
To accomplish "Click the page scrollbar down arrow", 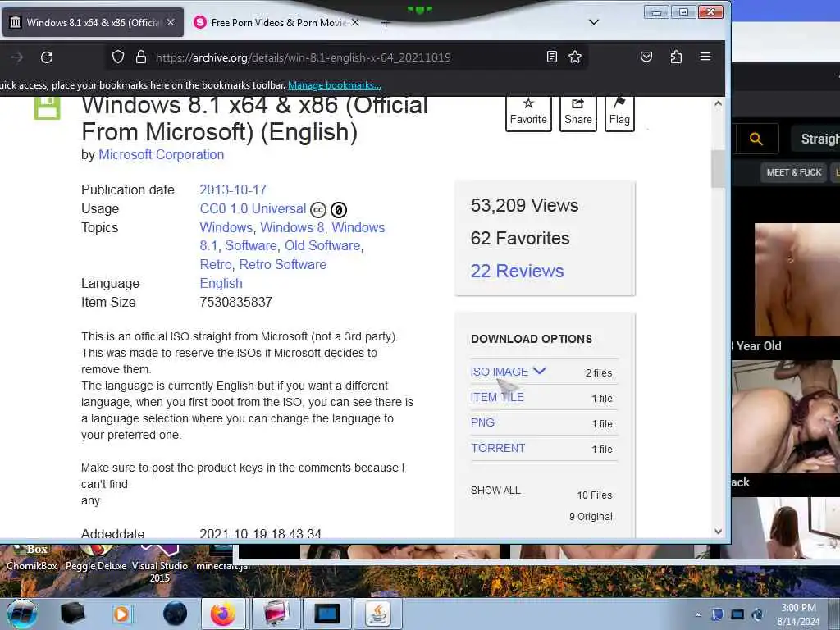I will click(x=718, y=532).
